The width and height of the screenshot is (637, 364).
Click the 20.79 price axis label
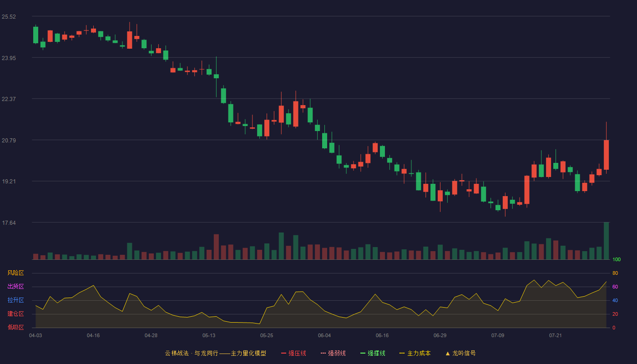tap(9, 140)
